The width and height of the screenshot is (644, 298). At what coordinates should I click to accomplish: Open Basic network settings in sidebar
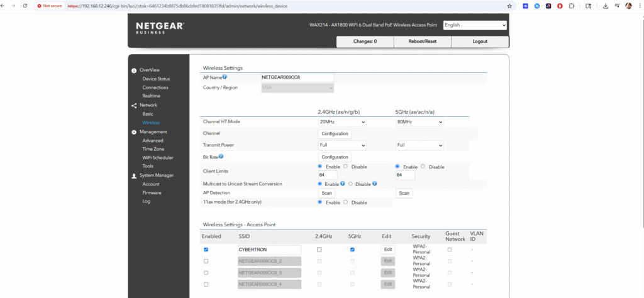pos(147,114)
